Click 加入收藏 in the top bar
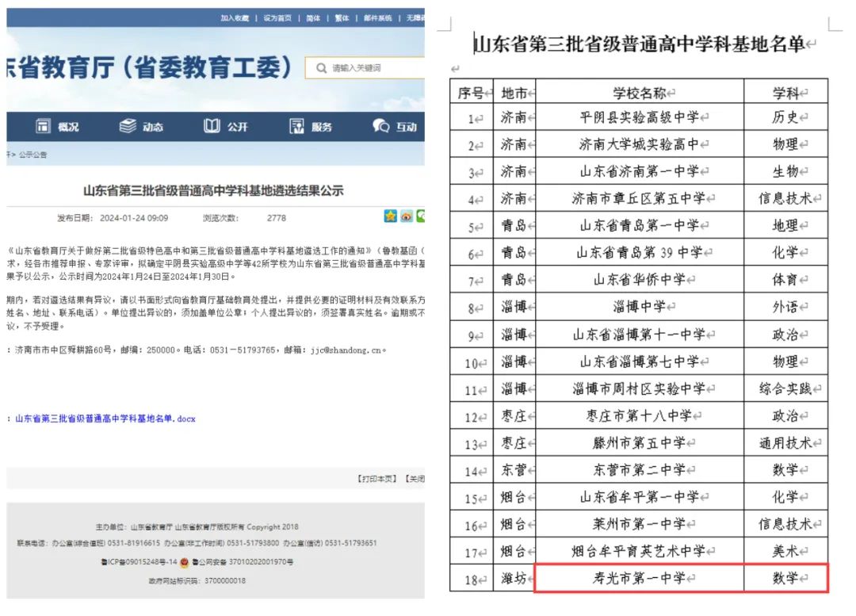This screenshot has width=856, height=616. click(235, 18)
